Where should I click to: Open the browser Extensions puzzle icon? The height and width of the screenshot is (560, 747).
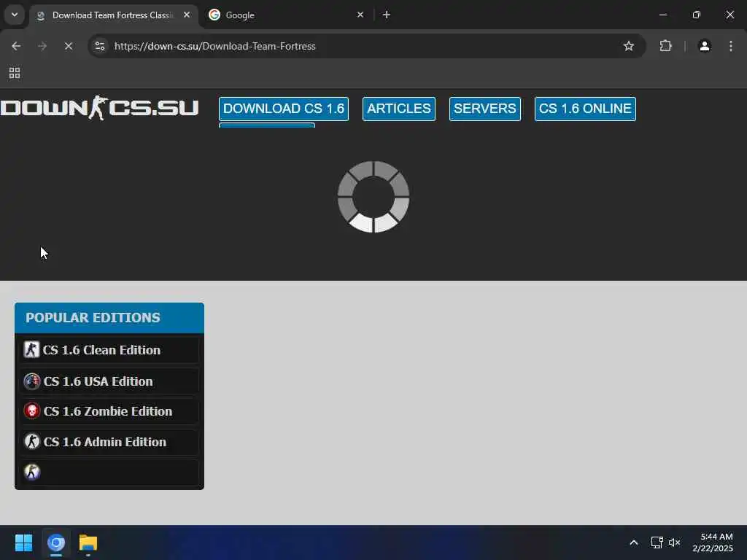(x=665, y=46)
